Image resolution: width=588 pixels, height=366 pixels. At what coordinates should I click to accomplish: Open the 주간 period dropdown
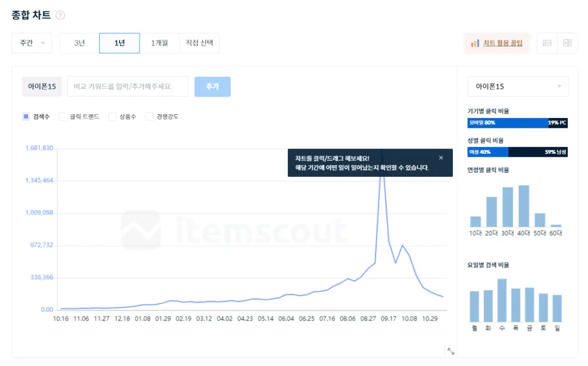pyautogui.click(x=32, y=43)
